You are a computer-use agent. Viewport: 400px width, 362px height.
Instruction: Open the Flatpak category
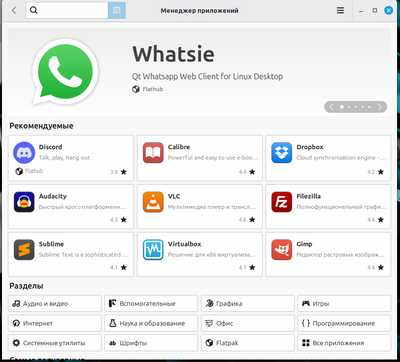pos(248,343)
